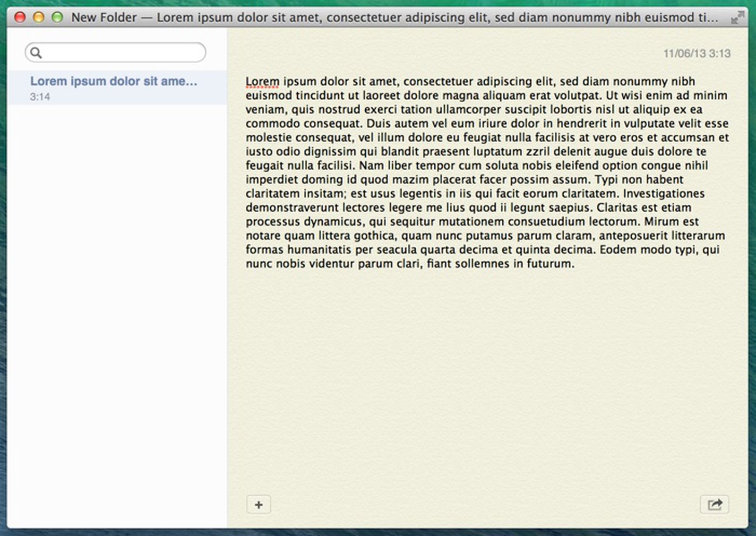The width and height of the screenshot is (756, 536).
Task: Click the note date "11/06/13 3:13"
Action: 696,53
